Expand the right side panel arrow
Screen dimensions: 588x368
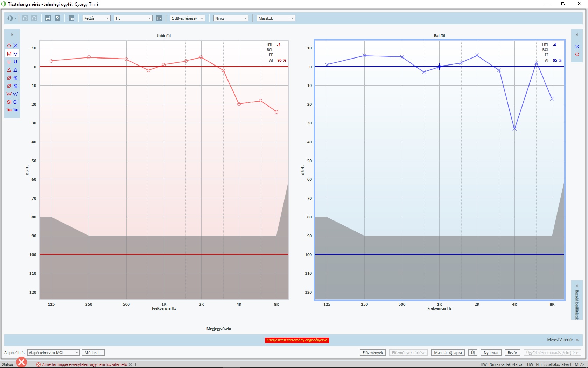pyautogui.click(x=577, y=35)
